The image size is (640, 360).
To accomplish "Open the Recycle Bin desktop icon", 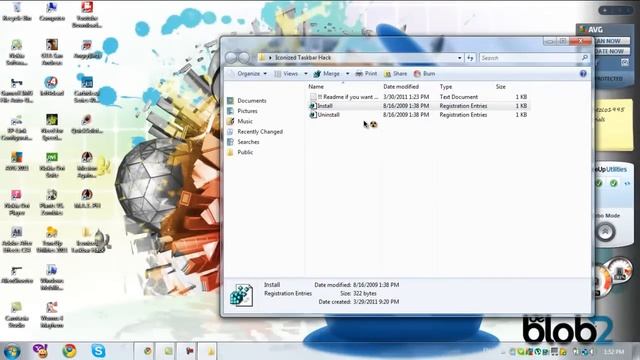I will (17, 11).
